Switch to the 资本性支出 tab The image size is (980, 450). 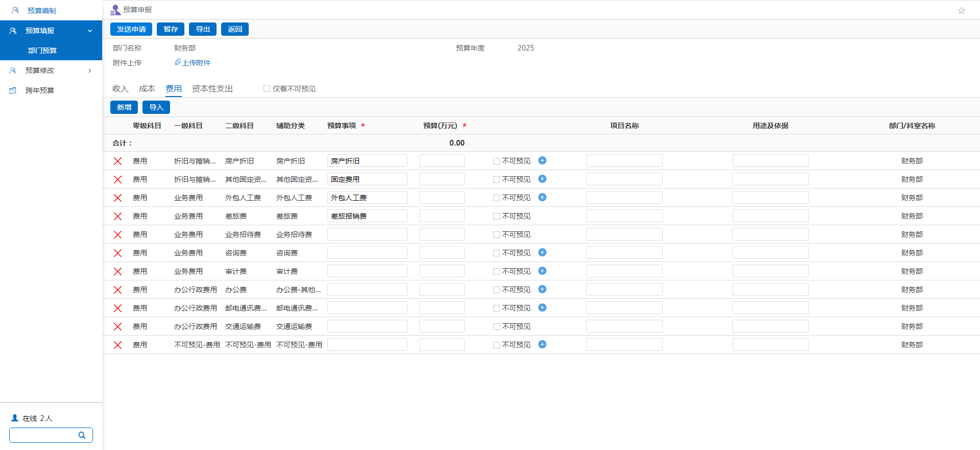pos(212,89)
